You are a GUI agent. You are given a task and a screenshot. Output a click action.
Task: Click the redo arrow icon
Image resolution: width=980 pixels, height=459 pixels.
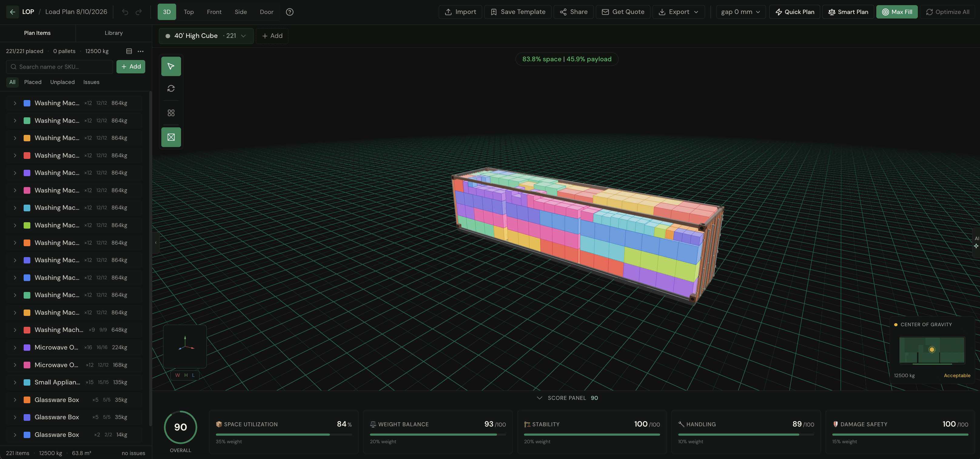point(139,12)
